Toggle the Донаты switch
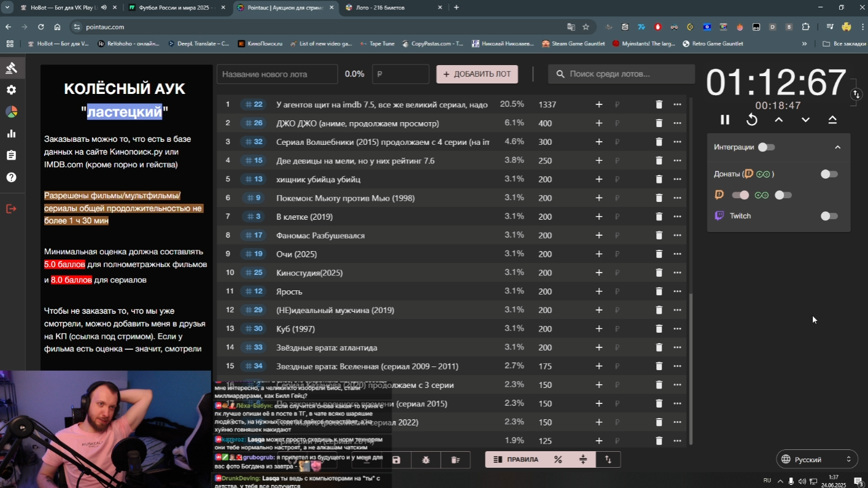The image size is (868, 488). tap(829, 174)
